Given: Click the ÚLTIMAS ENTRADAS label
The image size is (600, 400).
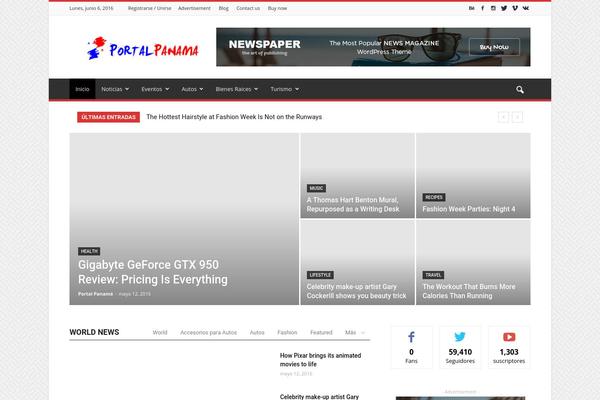Looking at the screenshot, I should tap(108, 117).
